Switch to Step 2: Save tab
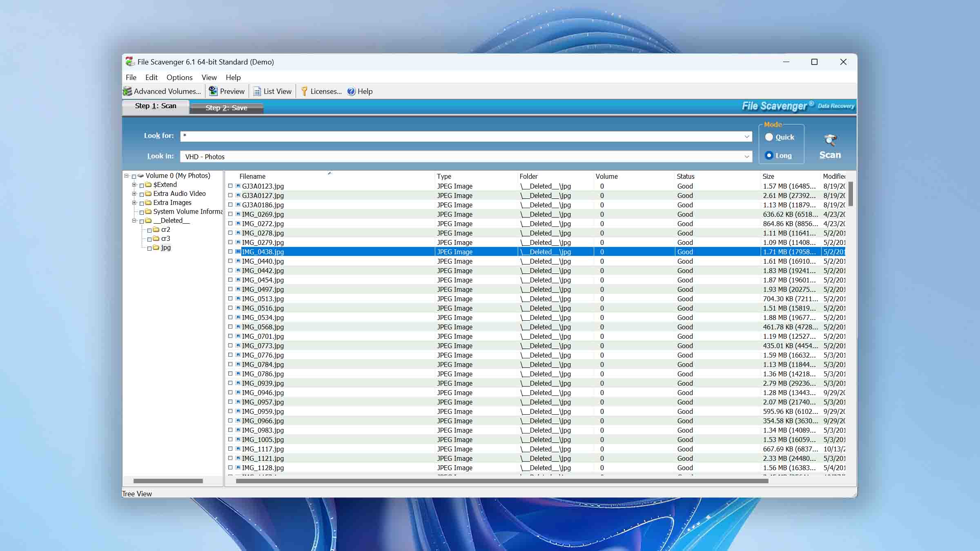The image size is (980, 551). 227,108
